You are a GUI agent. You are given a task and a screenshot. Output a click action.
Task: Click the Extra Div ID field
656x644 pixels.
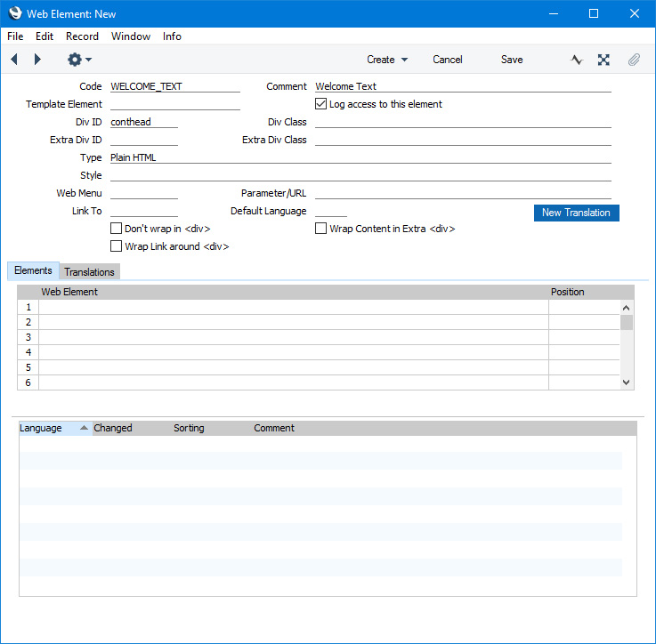pos(144,140)
